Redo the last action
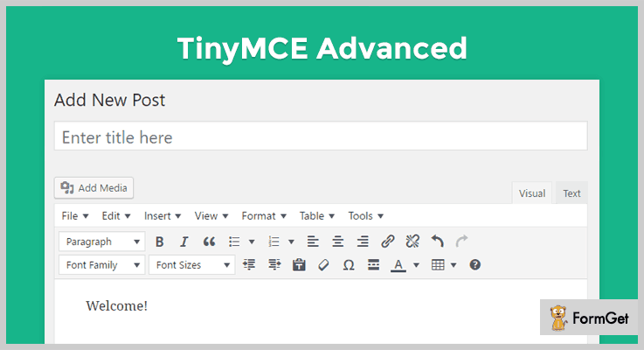The image size is (644, 350). (x=462, y=241)
